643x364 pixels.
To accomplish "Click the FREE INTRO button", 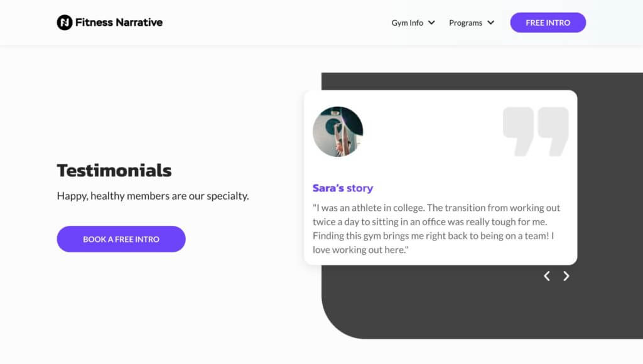I will coord(548,22).
